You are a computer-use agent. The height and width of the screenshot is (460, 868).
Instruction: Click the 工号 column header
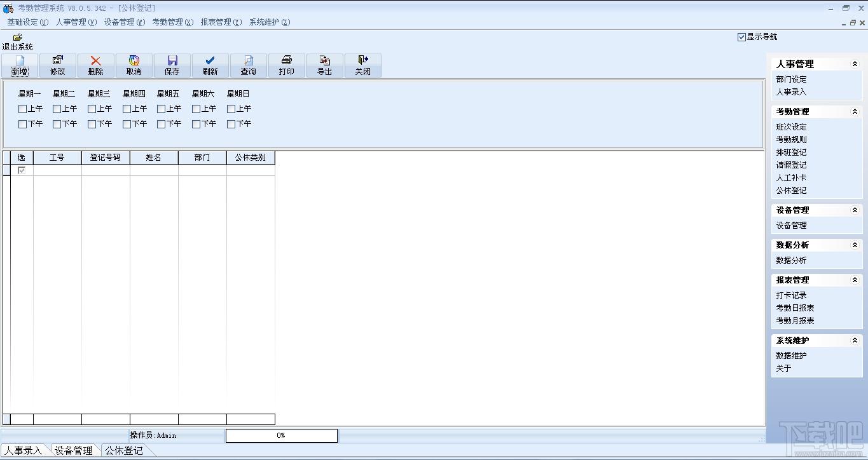click(x=57, y=158)
